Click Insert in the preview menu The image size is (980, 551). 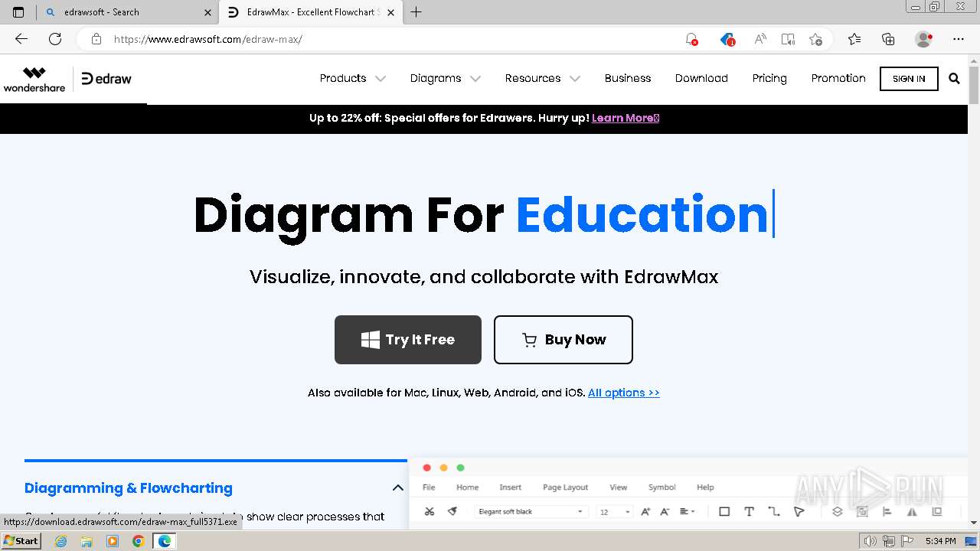(510, 487)
